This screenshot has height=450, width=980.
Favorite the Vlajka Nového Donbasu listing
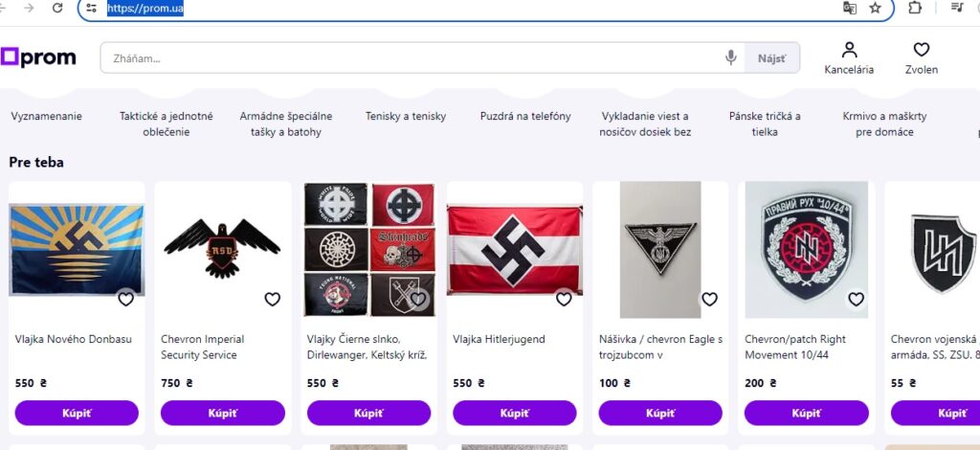pos(125,299)
